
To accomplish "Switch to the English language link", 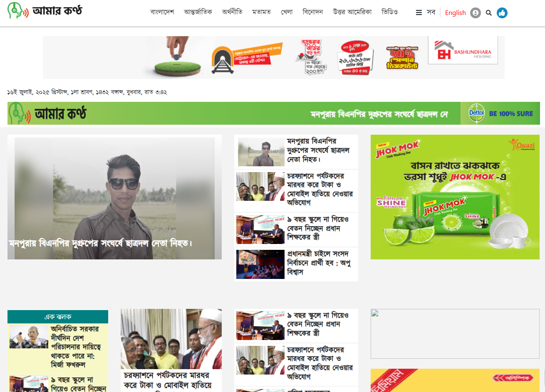I will pos(456,13).
